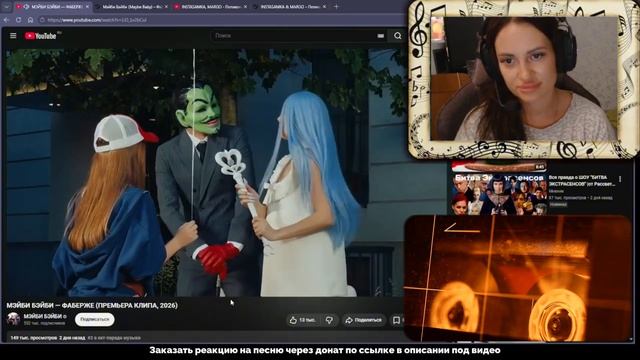Click the youtube.com address bar
This screenshot has height=360, width=640.
click(220, 20)
